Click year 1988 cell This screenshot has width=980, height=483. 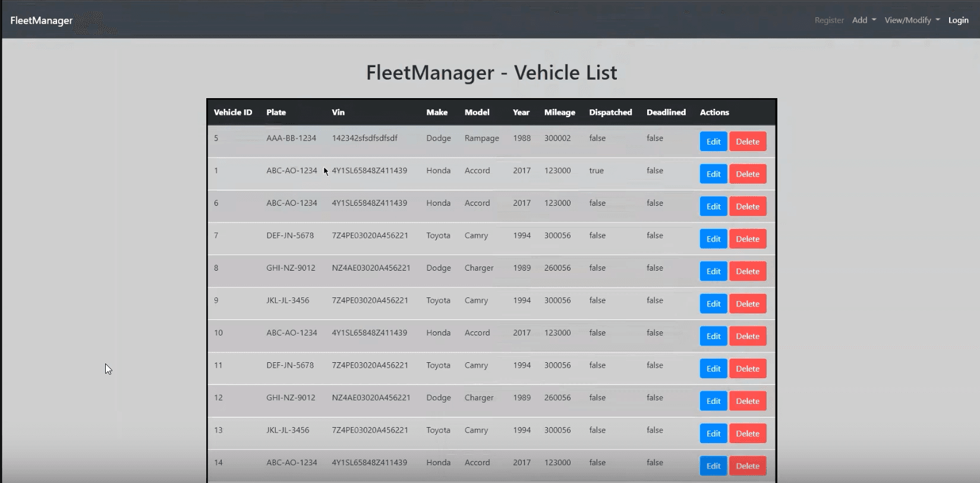tap(522, 138)
